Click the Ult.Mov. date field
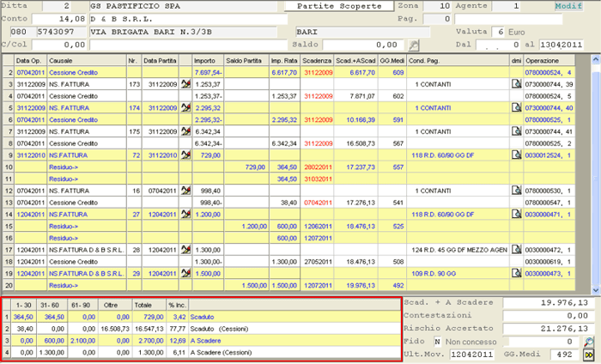The width and height of the screenshot is (601, 364). 470,354
